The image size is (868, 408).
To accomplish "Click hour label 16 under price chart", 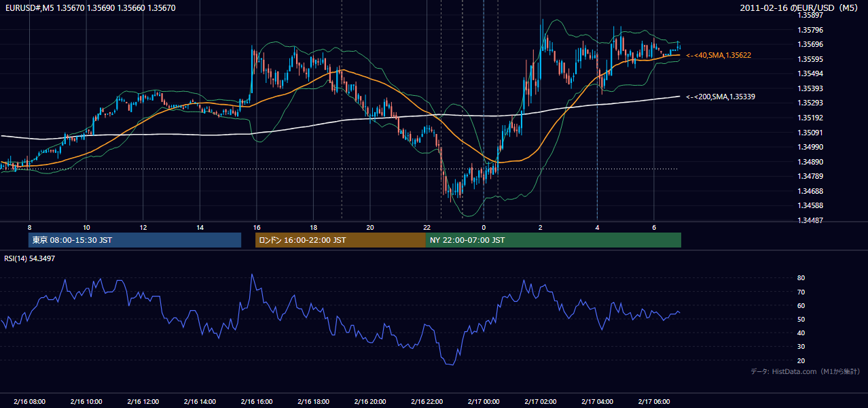I will tap(257, 227).
